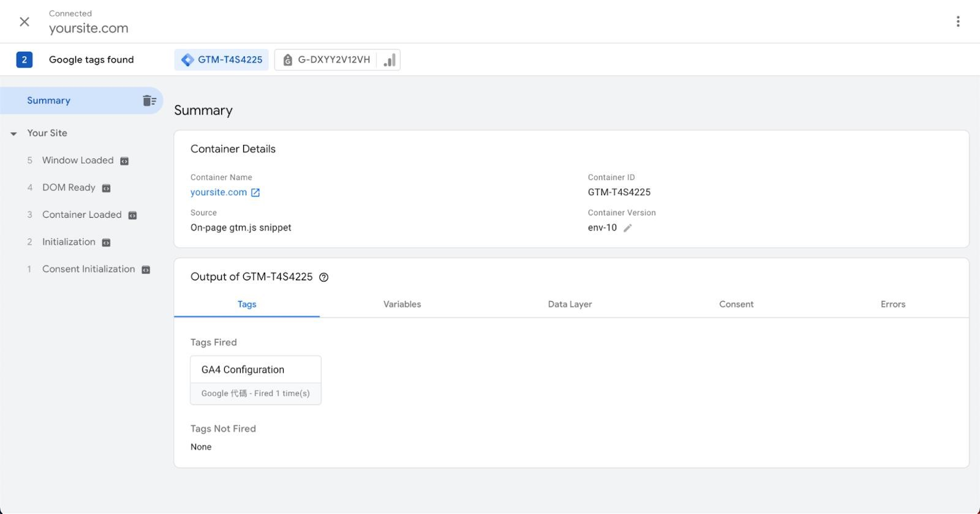
Task: Click the yoursite.com connected domain header
Action: coord(89,28)
